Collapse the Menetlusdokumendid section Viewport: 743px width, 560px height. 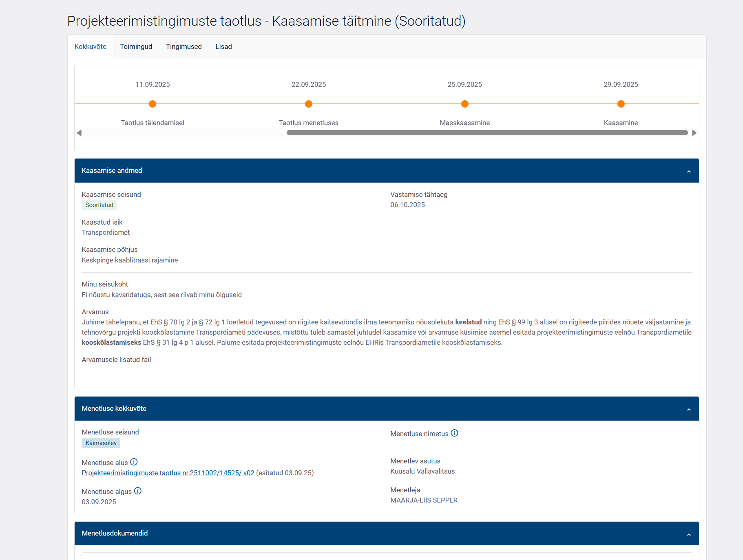pos(688,534)
